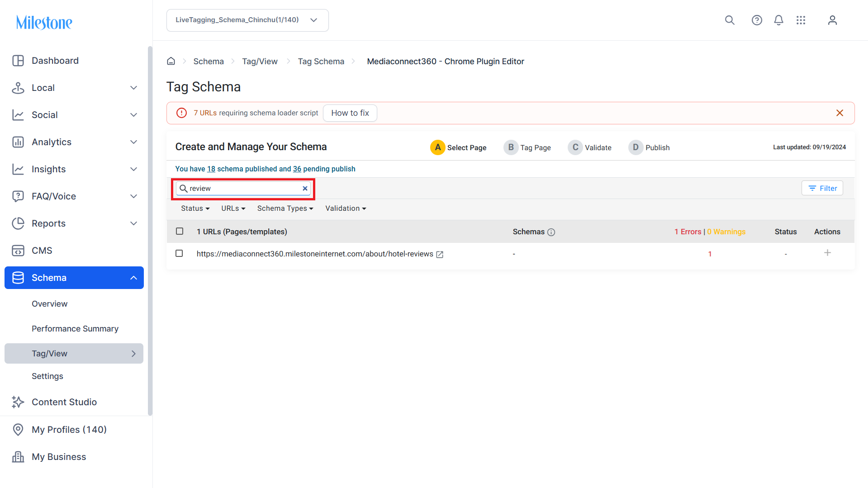The height and width of the screenshot is (488, 868).
Task: Go to step B Tag Page
Action: click(527, 147)
